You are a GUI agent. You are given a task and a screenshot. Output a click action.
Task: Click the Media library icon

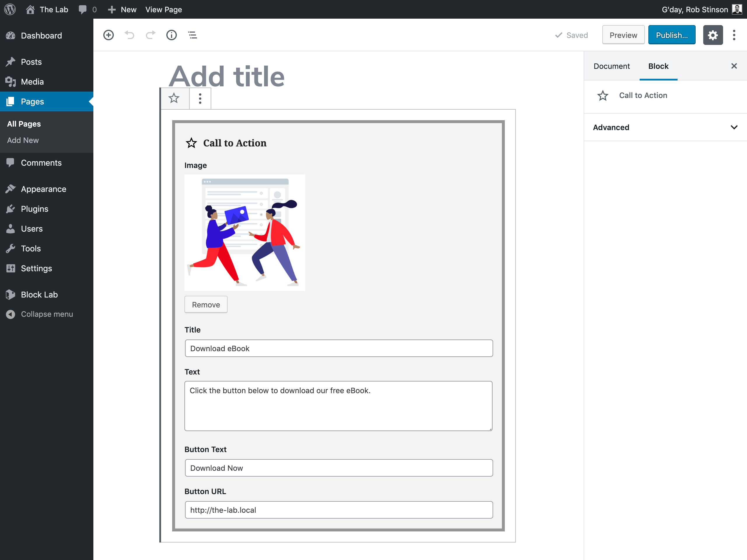11,82
